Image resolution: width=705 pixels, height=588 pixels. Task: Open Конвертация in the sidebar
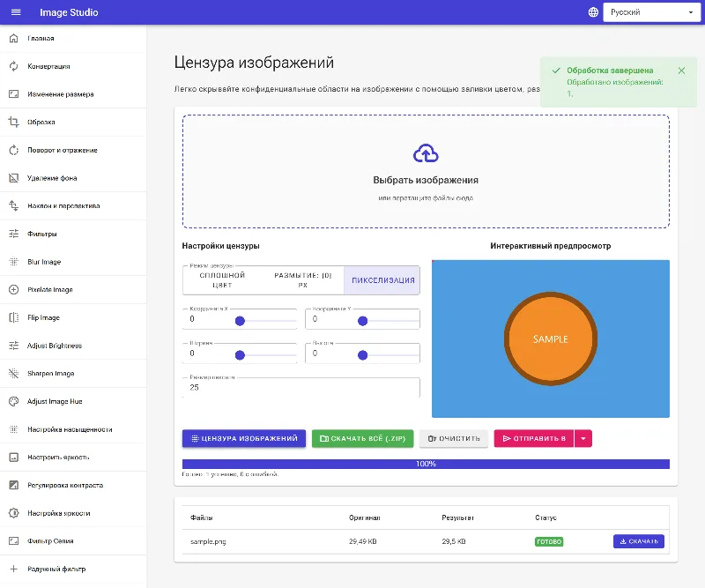73,66
